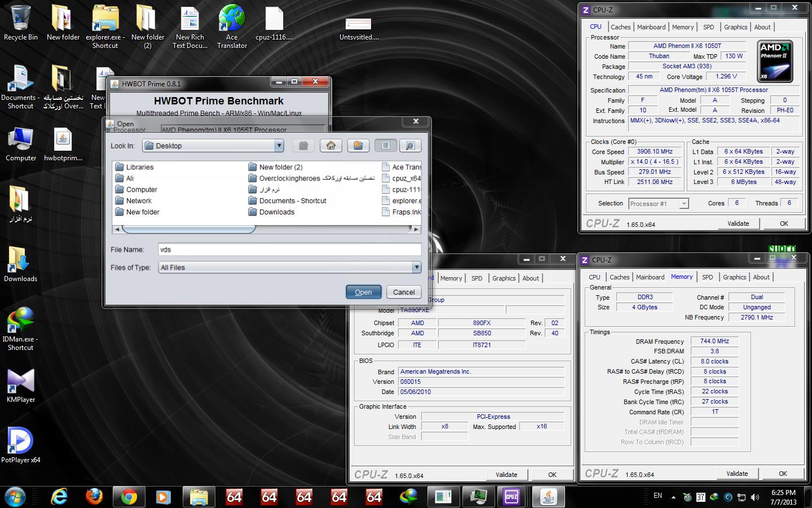812x508 pixels.
Task: Select the KMPlayer desktop icon
Action: [21, 386]
